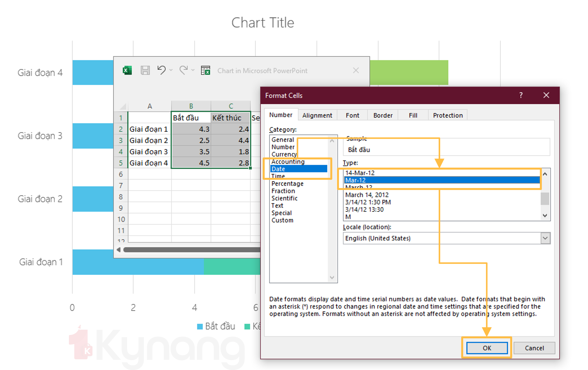Close the Format Cells dialog
This screenshot has width=588, height=370.
click(546, 95)
